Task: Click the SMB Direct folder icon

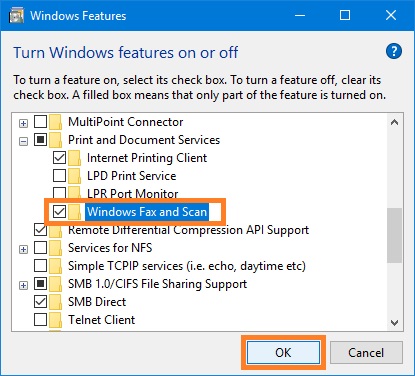Action: pyautogui.click(x=56, y=302)
